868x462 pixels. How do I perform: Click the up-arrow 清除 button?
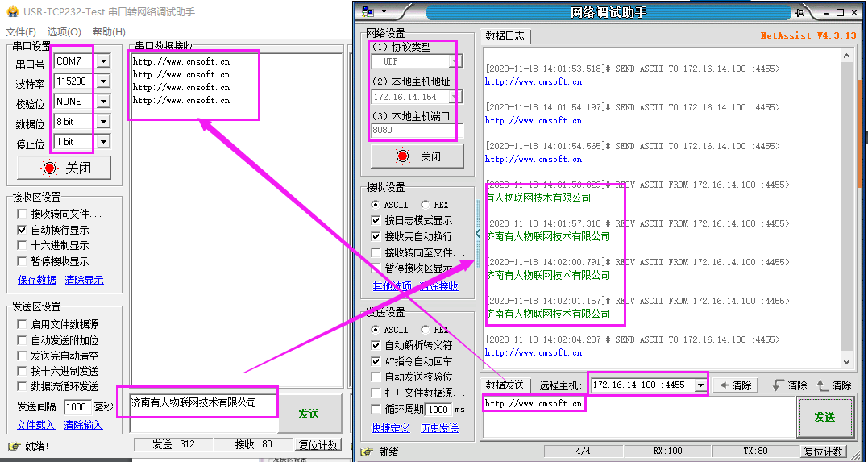point(833,385)
